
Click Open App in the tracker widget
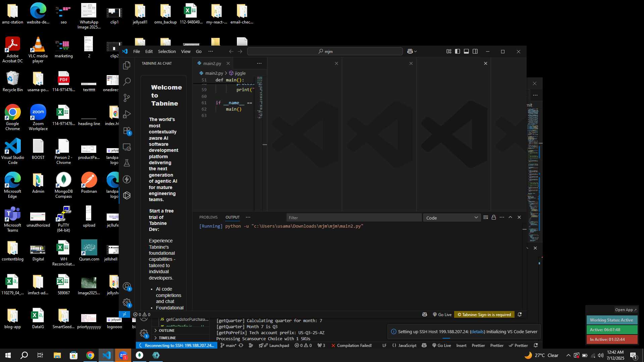(x=626, y=310)
